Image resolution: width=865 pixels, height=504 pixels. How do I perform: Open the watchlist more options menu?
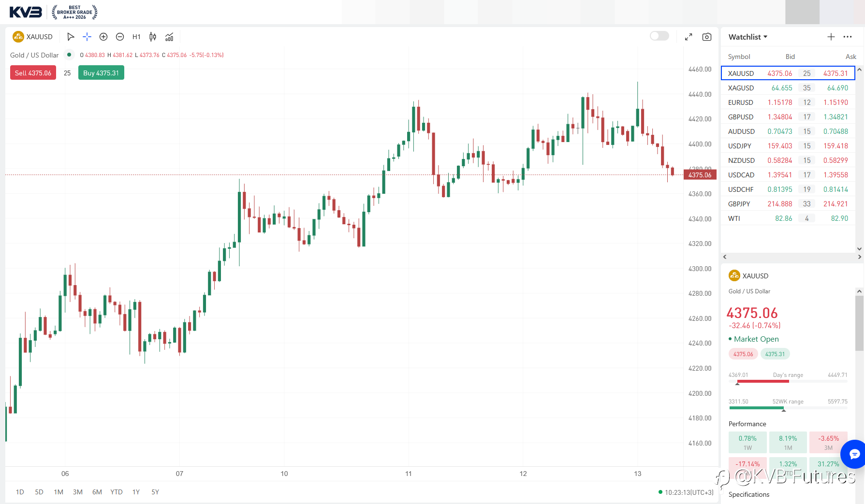[x=848, y=37]
